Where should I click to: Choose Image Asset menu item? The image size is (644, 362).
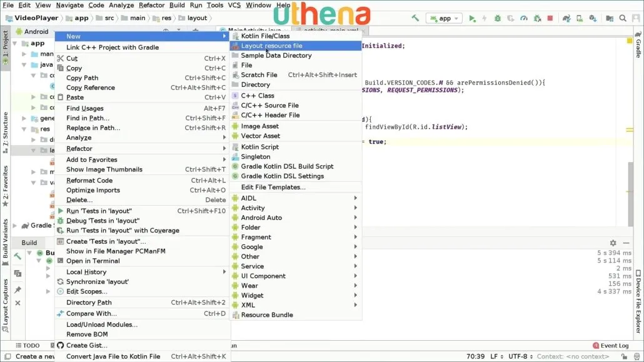296,126
